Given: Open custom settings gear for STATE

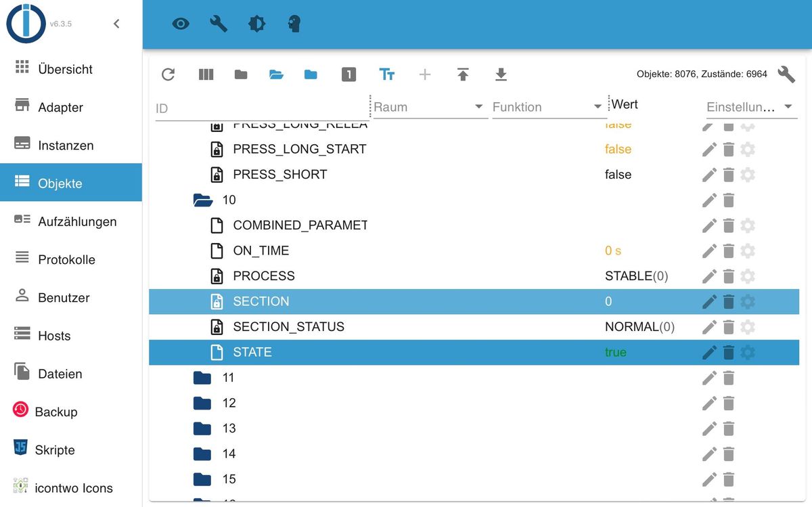Looking at the screenshot, I should pyautogui.click(x=748, y=352).
